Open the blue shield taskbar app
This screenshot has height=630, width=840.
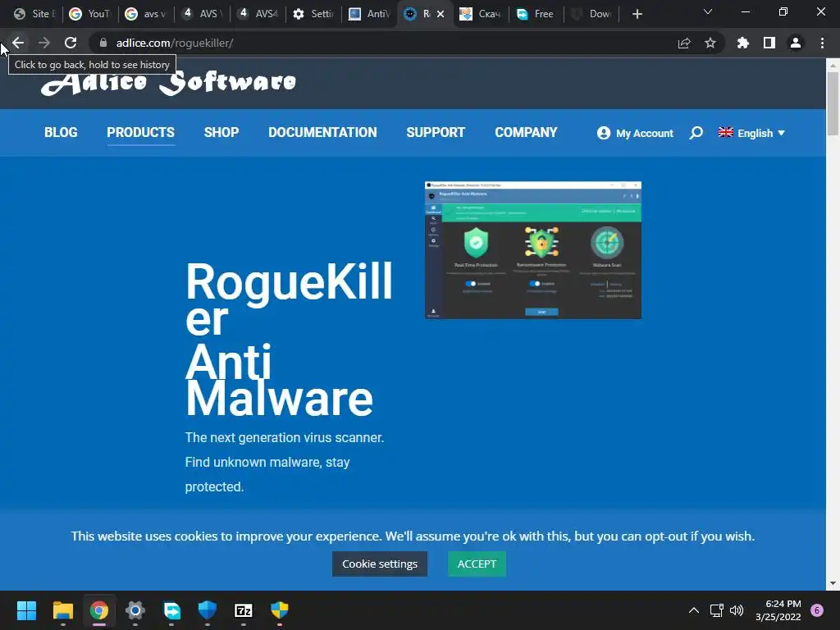(208, 610)
